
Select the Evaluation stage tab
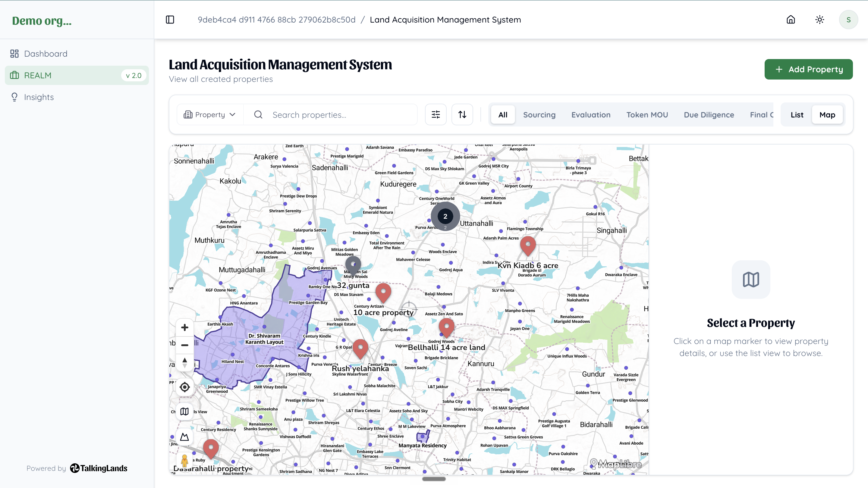(591, 114)
